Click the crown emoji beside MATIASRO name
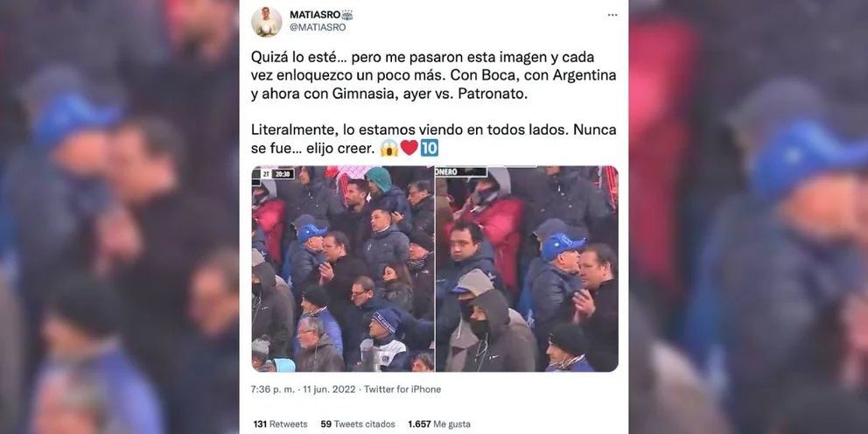The width and height of the screenshot is (868, 434). 347,15
